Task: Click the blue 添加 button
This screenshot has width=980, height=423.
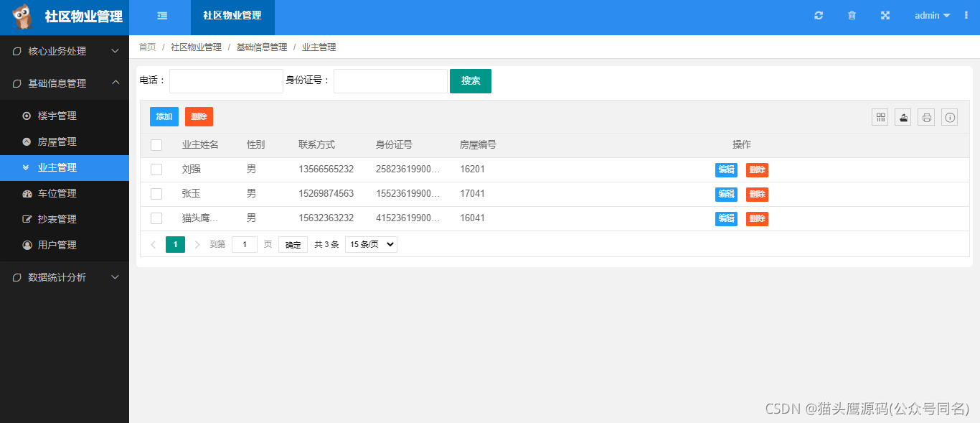Action: pos(164,116)
